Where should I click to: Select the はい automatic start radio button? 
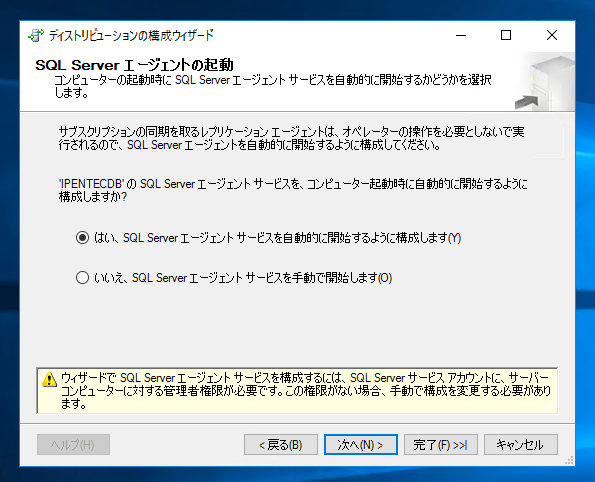click(x=82, y=238)
